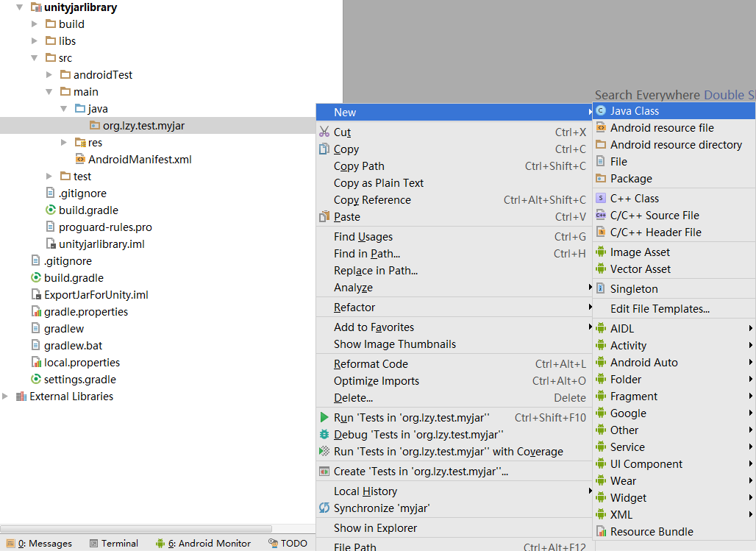
Task: Open the Android Monitor tool tab
Action: (204, 544)
